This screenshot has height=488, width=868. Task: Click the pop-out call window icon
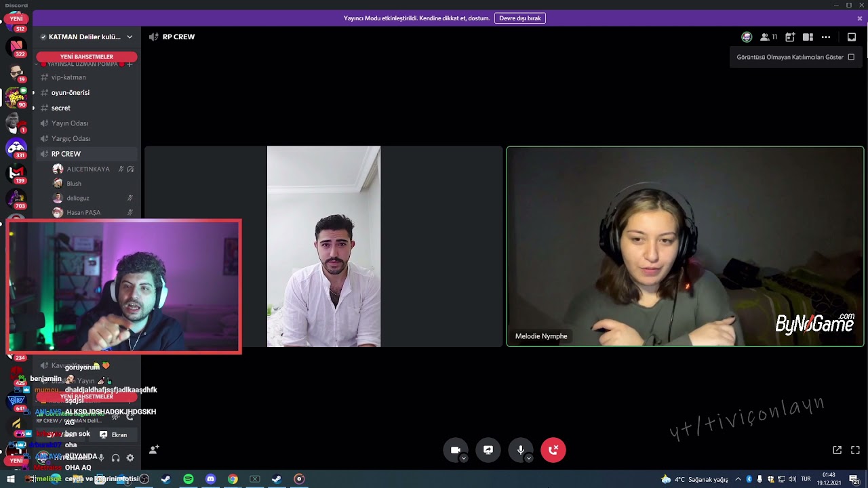pyautogui.click(x=837, y=450)
